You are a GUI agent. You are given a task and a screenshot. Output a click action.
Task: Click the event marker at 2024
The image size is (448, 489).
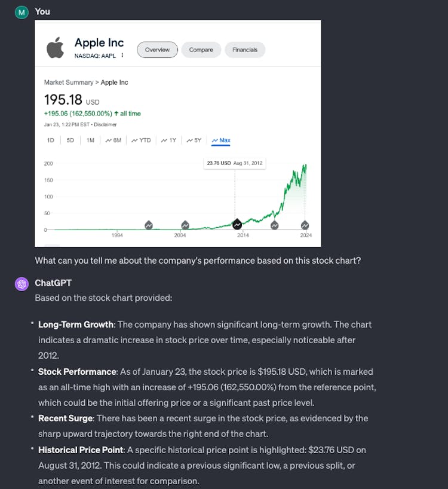click(x=305, y=225)
